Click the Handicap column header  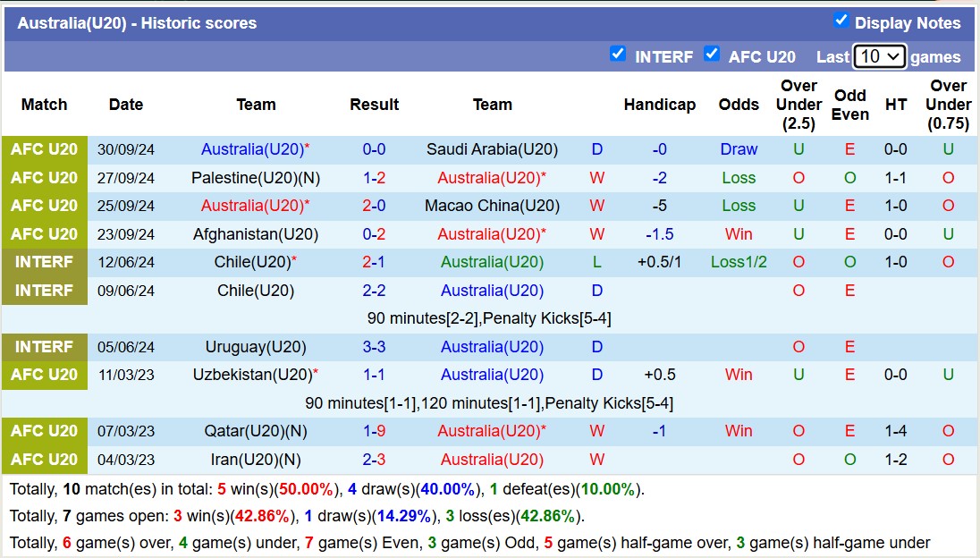659,105
